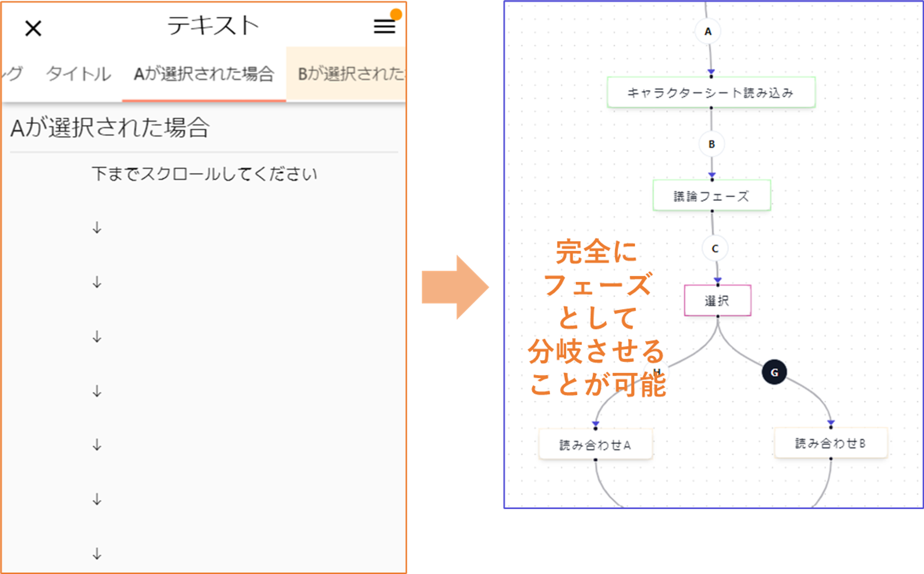Click the dark G edge node
The width and height of the screenshot is (924, 574).
tap(774, 372)
